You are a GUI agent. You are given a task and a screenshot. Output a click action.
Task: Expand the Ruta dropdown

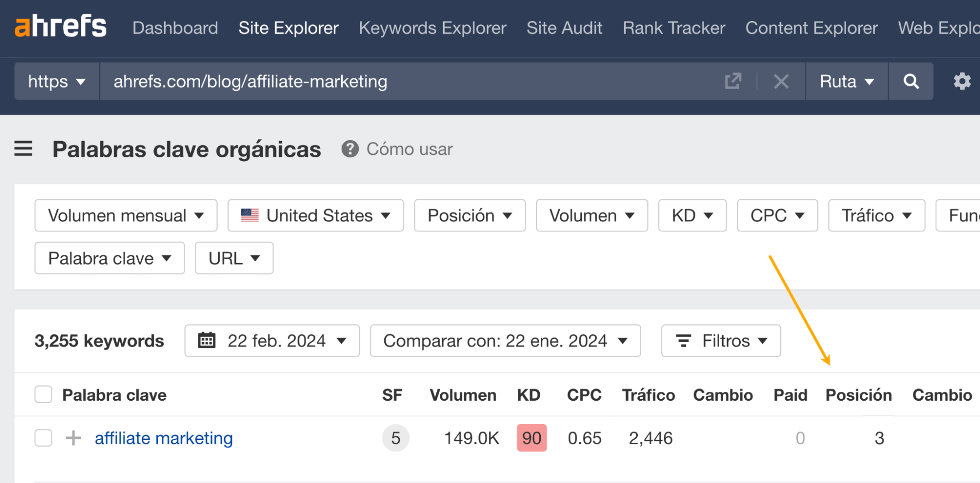[x=847, y=81]
